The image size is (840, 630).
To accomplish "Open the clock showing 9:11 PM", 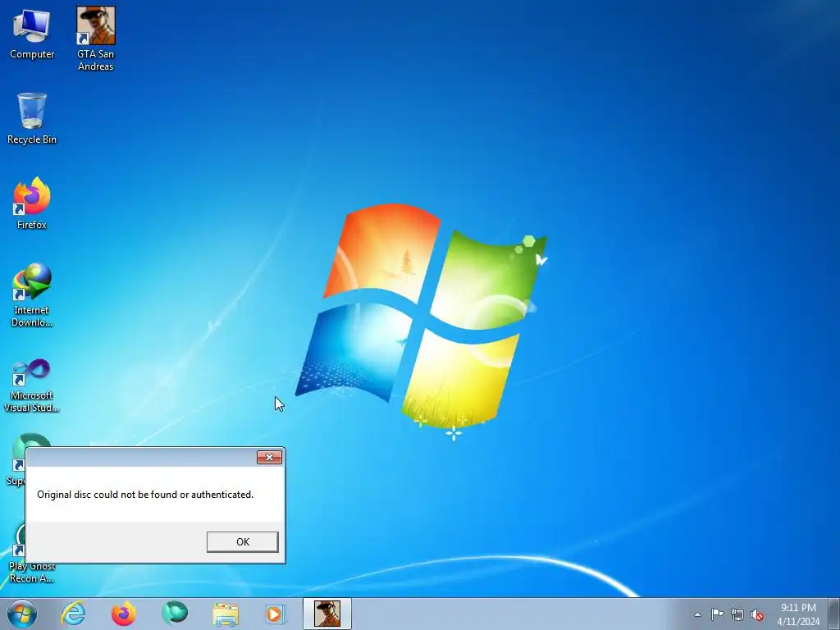I will coord(798,614).
